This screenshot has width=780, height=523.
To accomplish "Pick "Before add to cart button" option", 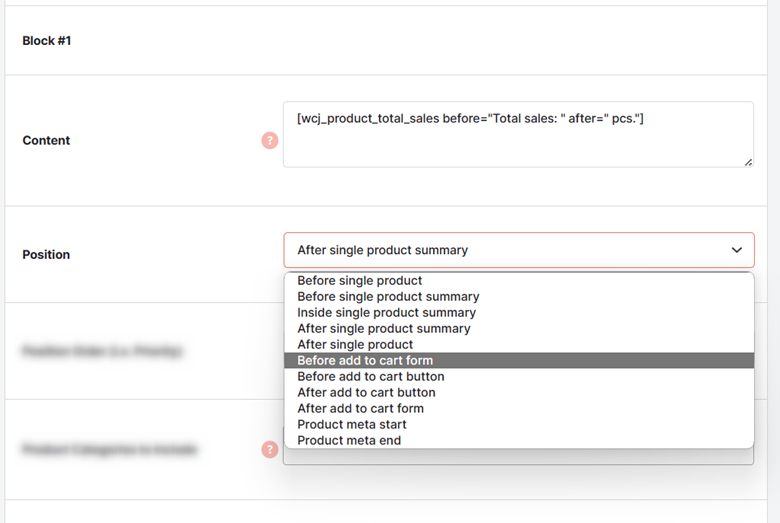I will tap(519, 376).
